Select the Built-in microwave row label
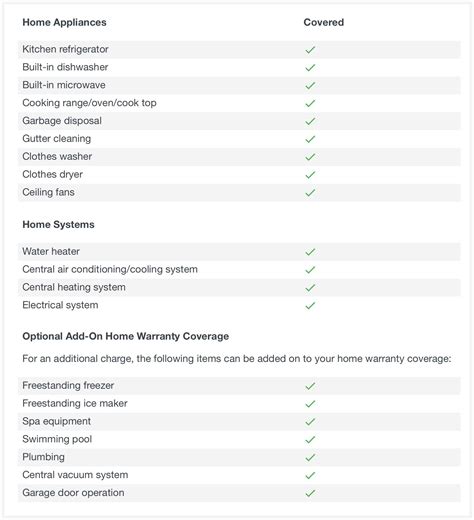Image resolution: width=474 pixels, height=520 pixels. 64,85
